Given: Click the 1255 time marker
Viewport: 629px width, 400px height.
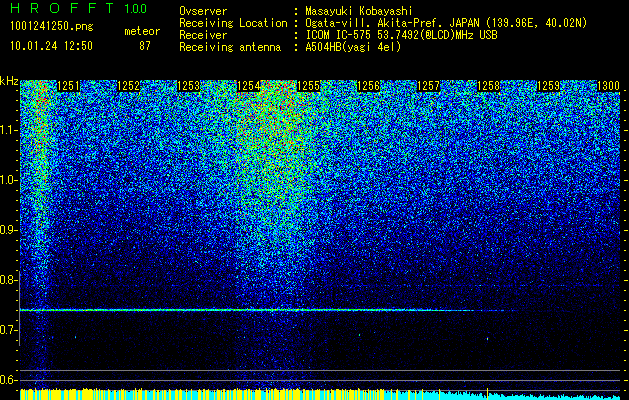Looking at the screenshot, I should (x=308, y=86).
